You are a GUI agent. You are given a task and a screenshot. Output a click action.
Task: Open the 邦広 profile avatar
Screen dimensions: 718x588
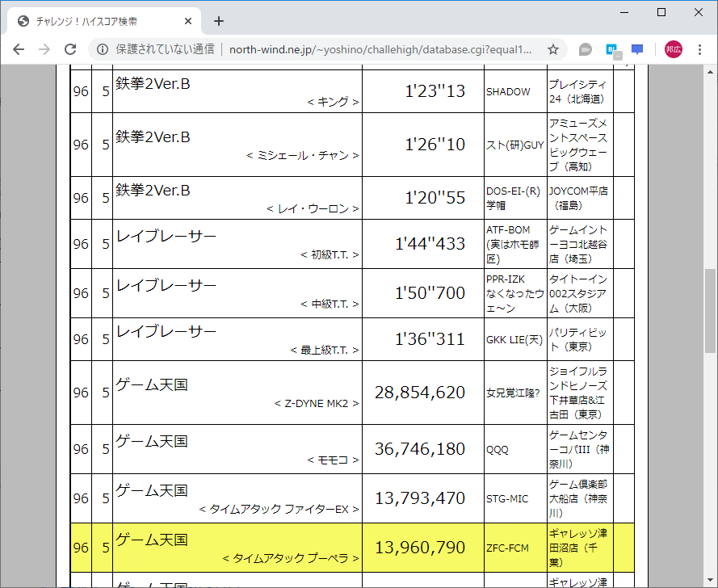coord(673,49)
